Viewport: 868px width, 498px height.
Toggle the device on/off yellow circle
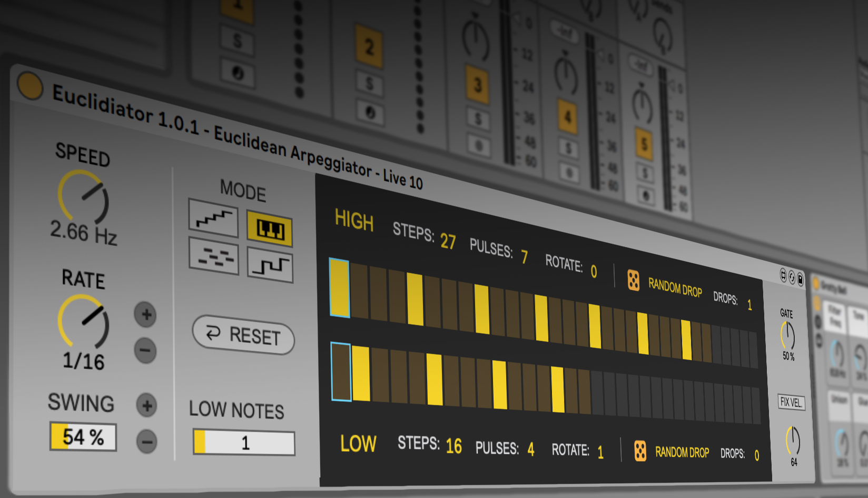[x=30, y=86]
